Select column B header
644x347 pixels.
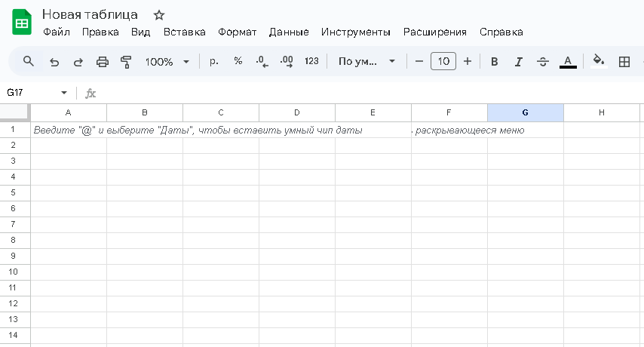145,113
